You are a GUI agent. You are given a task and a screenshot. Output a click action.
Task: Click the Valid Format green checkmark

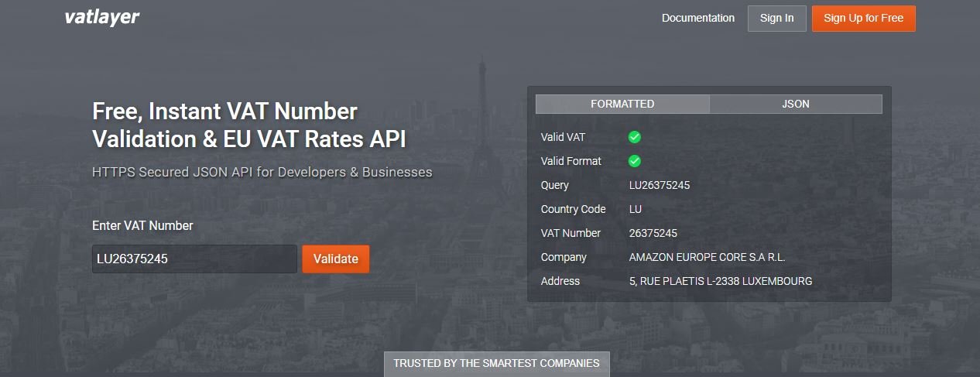tap(635, 161)
